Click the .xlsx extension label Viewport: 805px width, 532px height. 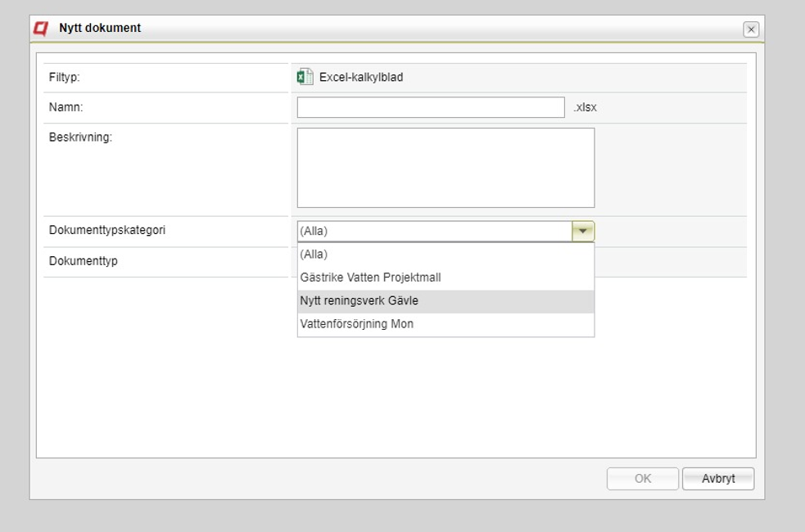pyautogui.click(x=586, y=108)
